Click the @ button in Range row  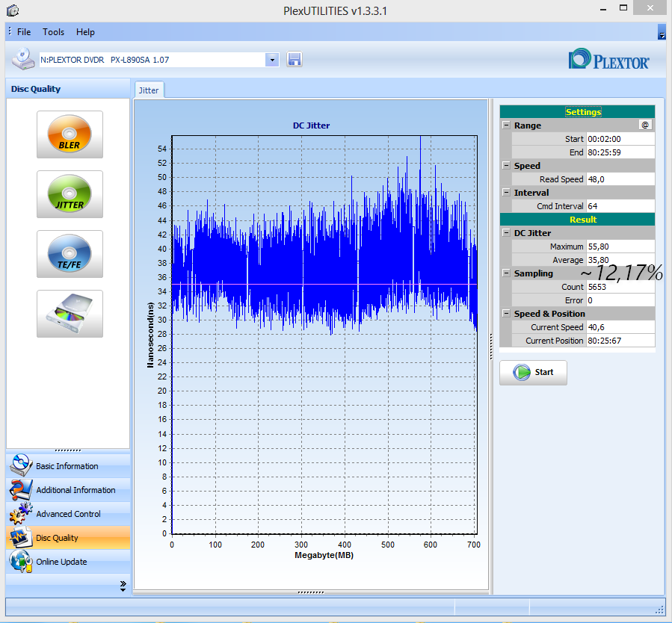click(645, 125)
